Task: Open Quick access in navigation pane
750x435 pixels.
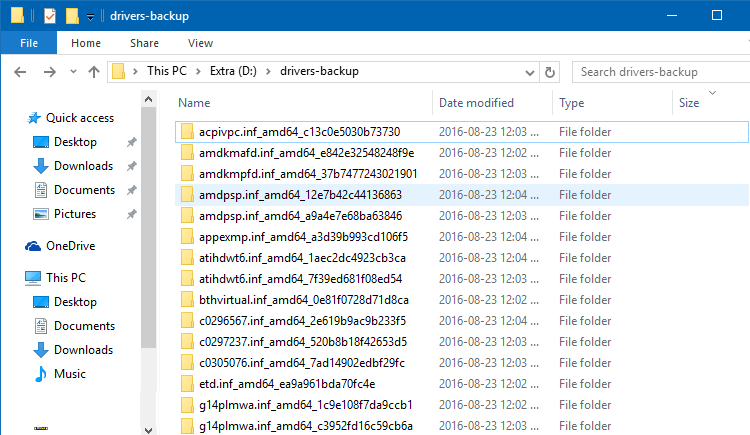Action: coord(71,118)
